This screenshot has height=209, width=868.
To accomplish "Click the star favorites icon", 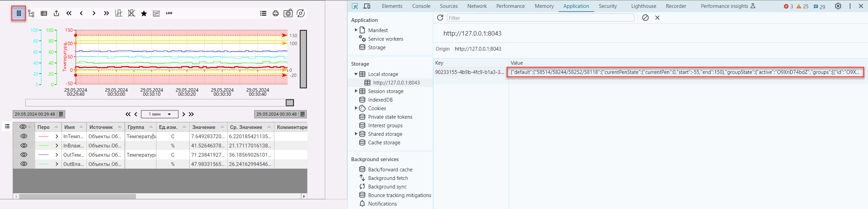I will [144, 13].
